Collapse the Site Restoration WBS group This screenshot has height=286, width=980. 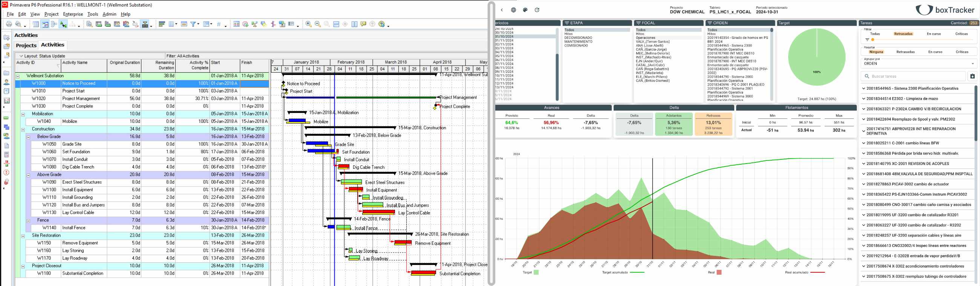coord(23,236)
